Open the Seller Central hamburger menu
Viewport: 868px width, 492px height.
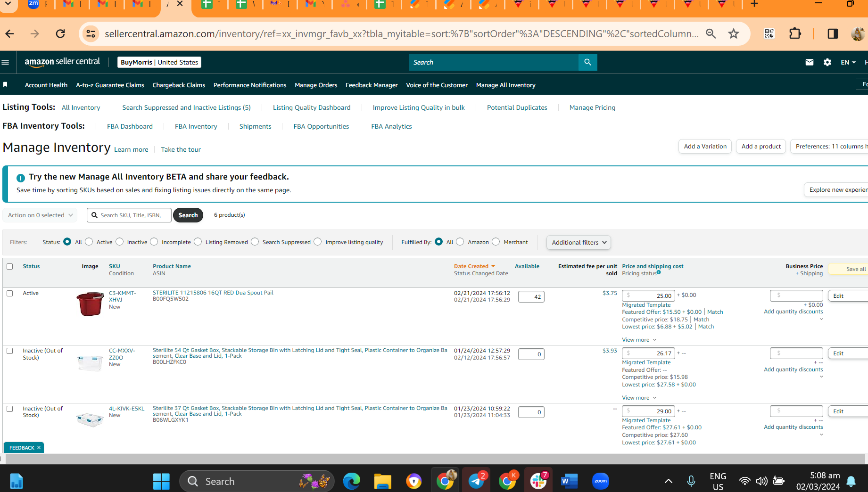click(6, 62)
